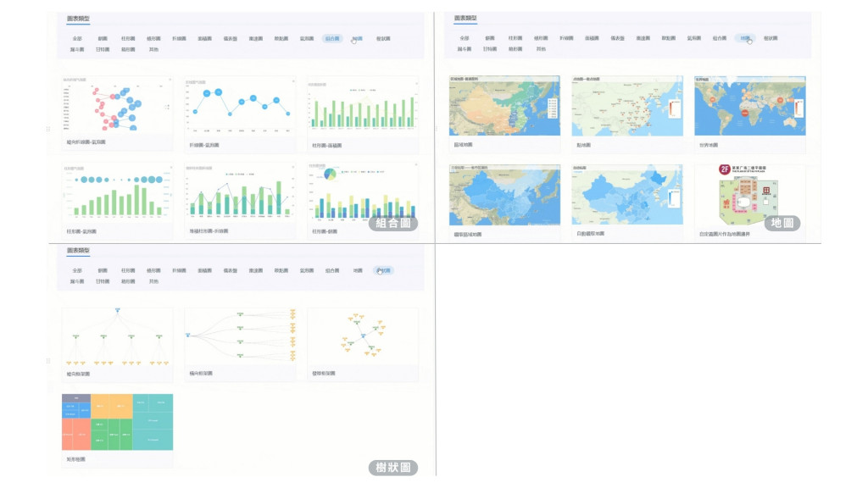Click the 矩形樹圖 caption text
This screenshot has width=868, height=488.
(x=75, y=459)
